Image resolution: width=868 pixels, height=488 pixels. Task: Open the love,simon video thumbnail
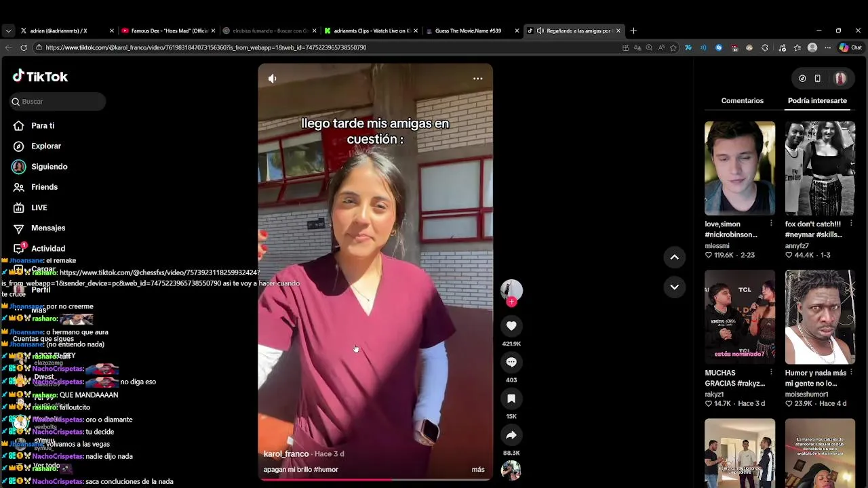click(x=739, y=168)
